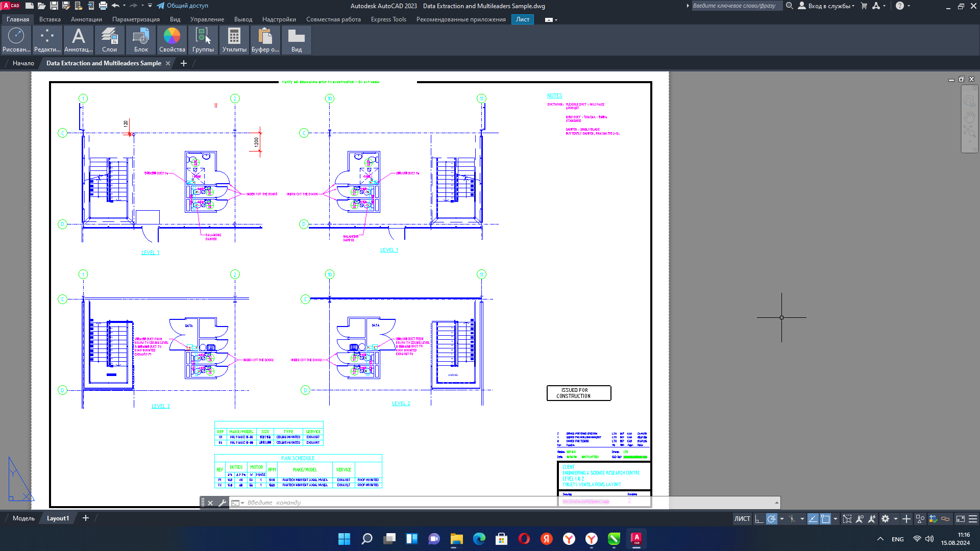Toggle polar tracking in status bar

[x=772, y=519]
